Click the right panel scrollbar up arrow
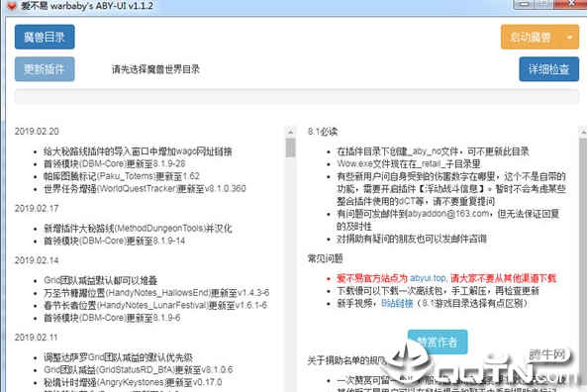This screenshot has width=587, height=392. [x=583, y=133]
